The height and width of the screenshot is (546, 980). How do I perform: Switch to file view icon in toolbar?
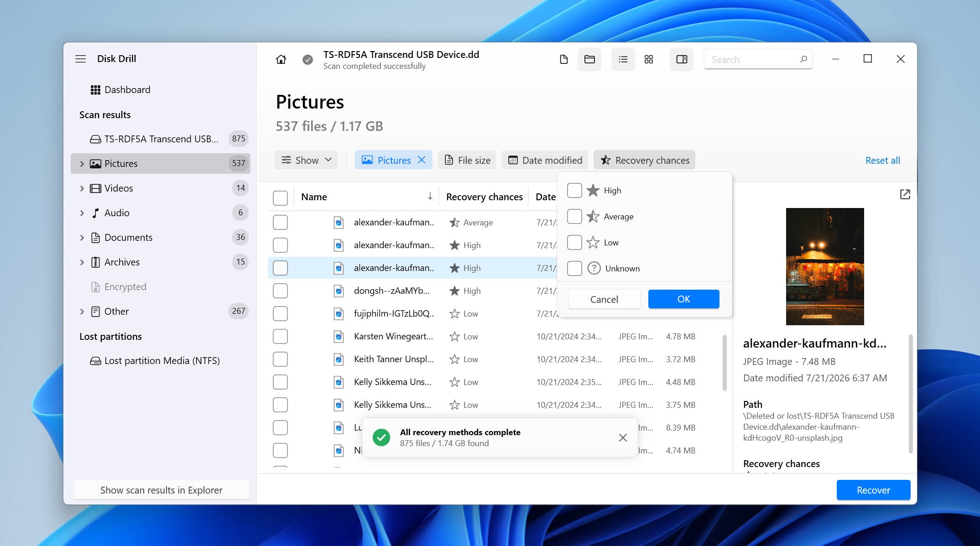pos(564,59)
